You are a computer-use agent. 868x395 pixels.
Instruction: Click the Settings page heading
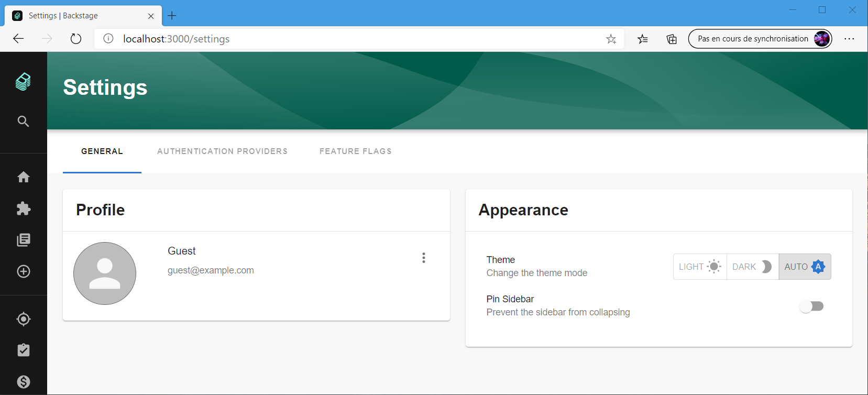(105, 87)
